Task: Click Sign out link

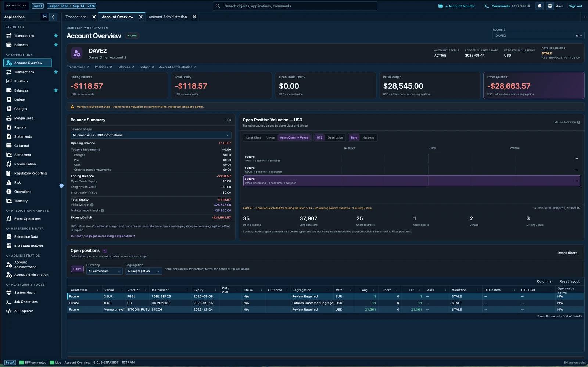Action: [576, 6]
